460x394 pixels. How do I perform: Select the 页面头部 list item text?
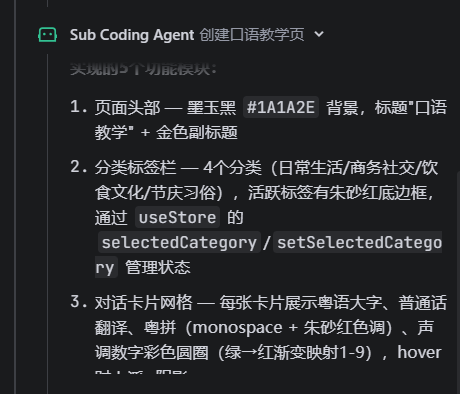click(x=127, y=108)
